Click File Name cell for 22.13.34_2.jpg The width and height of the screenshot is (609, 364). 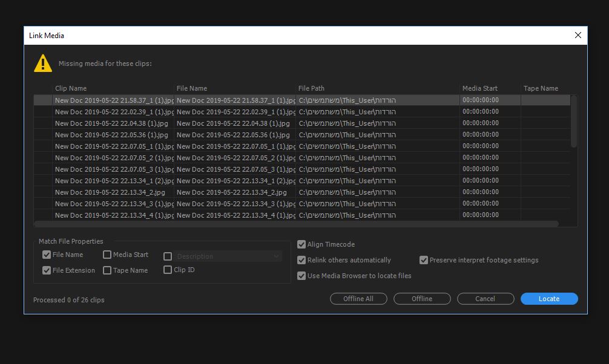(x=235, y=192)
